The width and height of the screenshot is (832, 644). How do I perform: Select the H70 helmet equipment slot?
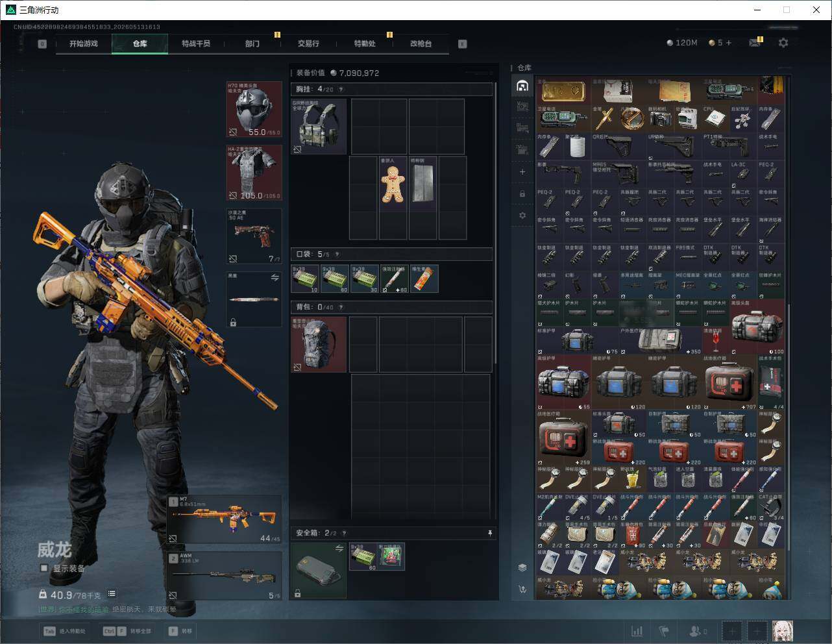254,110
